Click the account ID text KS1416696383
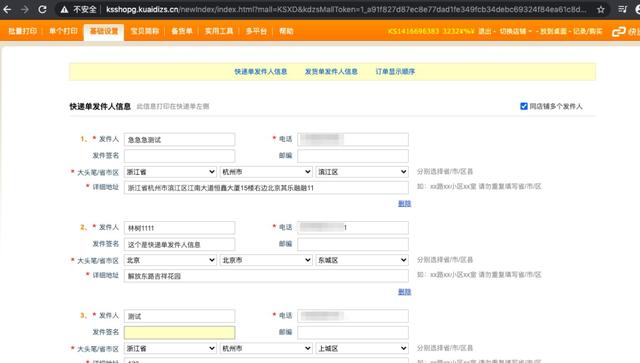The width and height of the screenshot is (640, 363). click(413, 31)
